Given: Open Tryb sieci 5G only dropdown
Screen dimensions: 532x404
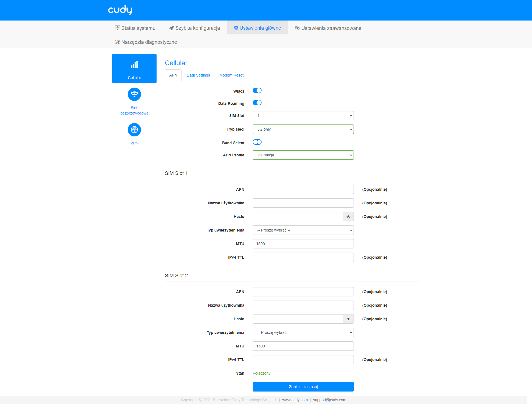Looking at the screenshot, I should 303,129.
